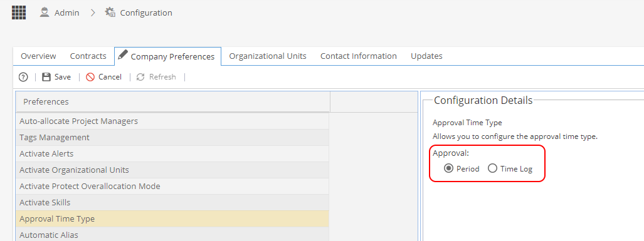
Task: Open the Company Preferences tab
Action: pyautogui.click(x=167, y=56)
